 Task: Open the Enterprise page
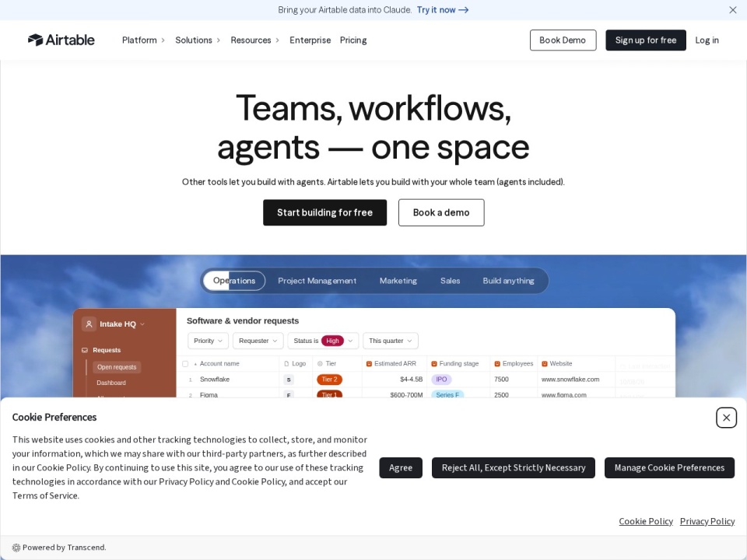310,40
